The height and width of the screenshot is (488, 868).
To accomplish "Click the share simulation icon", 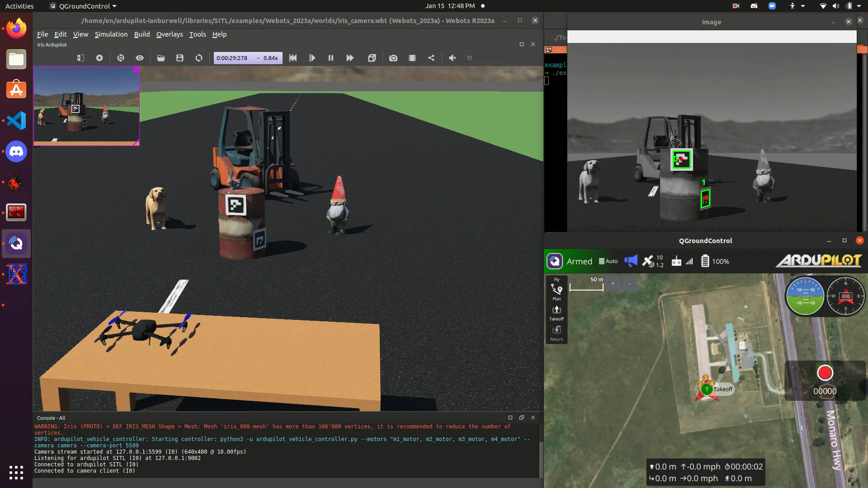I will (x=431, y=58).
